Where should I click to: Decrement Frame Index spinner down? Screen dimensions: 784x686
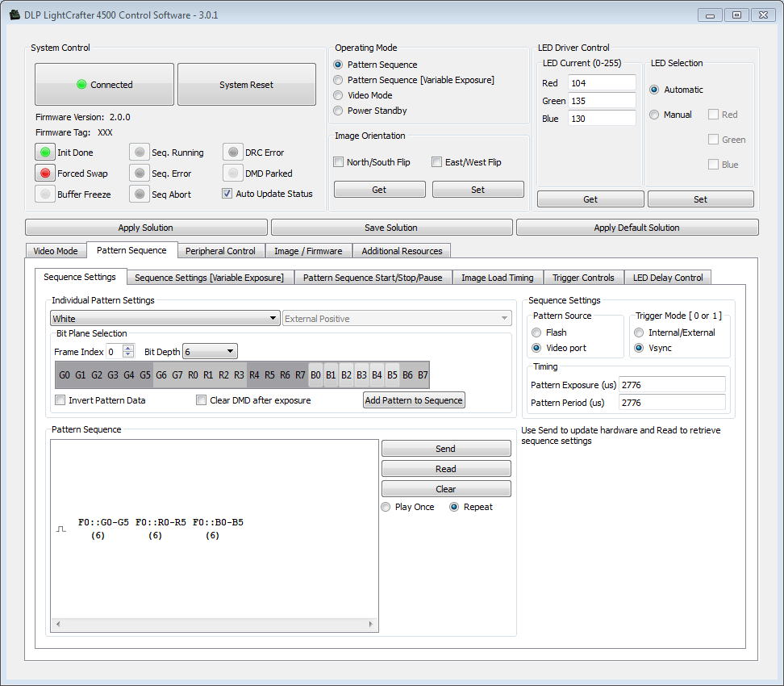(128, 355)
